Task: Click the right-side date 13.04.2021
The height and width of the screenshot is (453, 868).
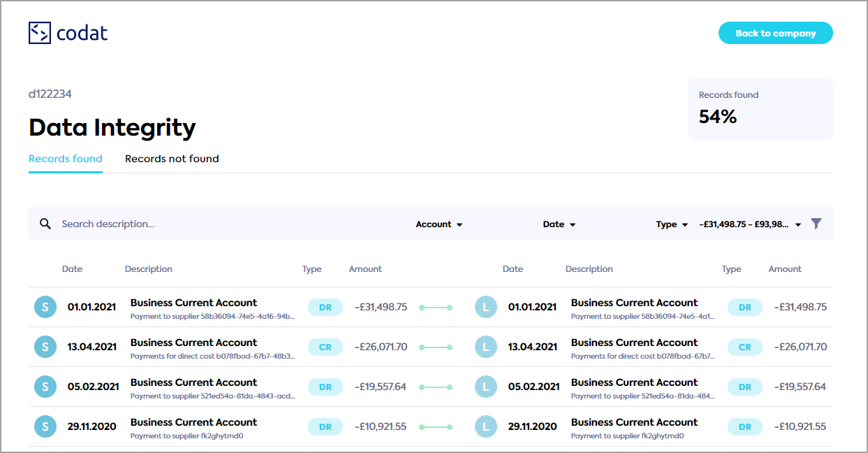Action: pos(533,347)
